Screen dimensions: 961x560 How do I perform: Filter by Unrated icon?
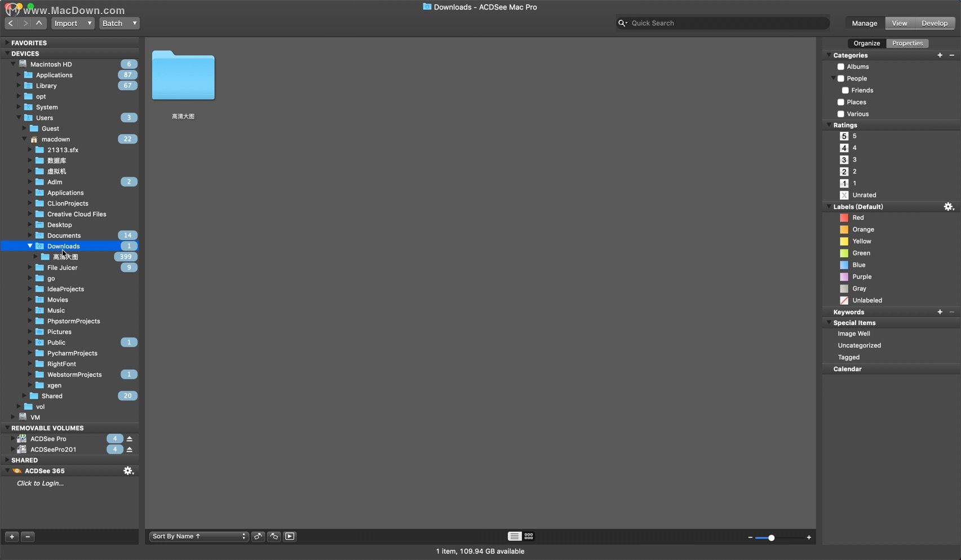844,195
